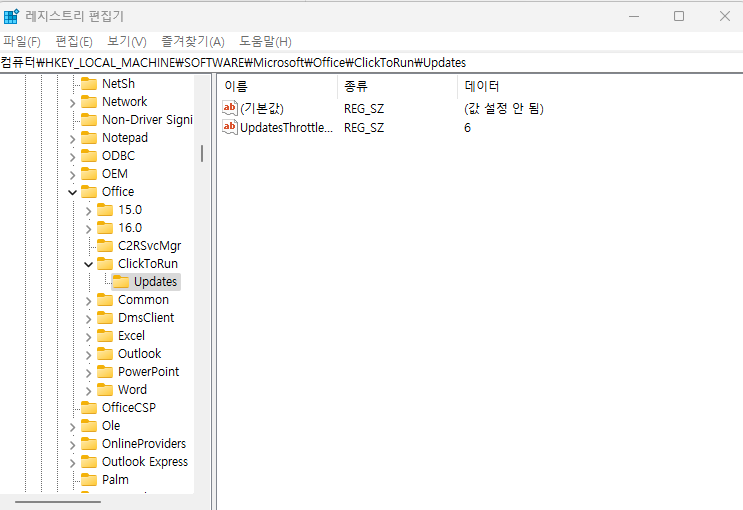This screenshot has height=510, width=743.
Task: Expand the Notepad key
Action: (72, 139)
